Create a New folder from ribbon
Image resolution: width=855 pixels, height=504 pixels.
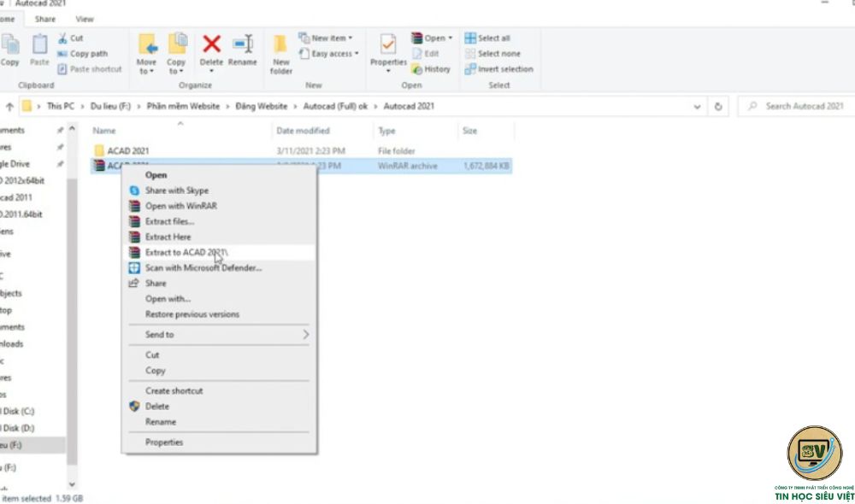point(280,54)
